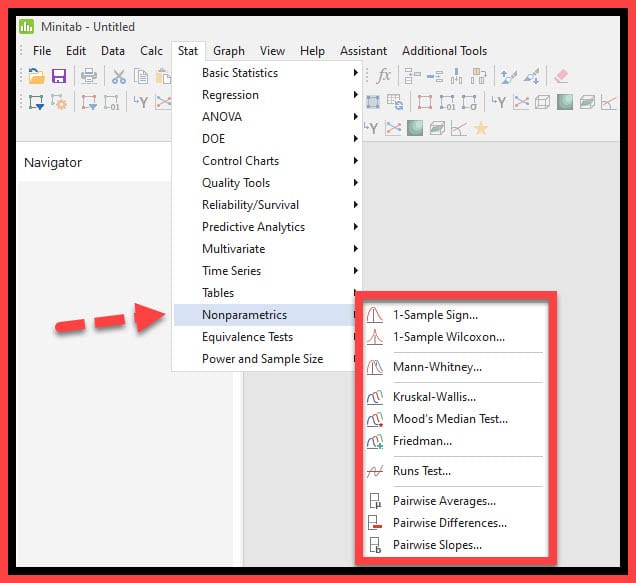
Task: Click the wireframe cube toolbar icon
Action: tap(542, 102)
